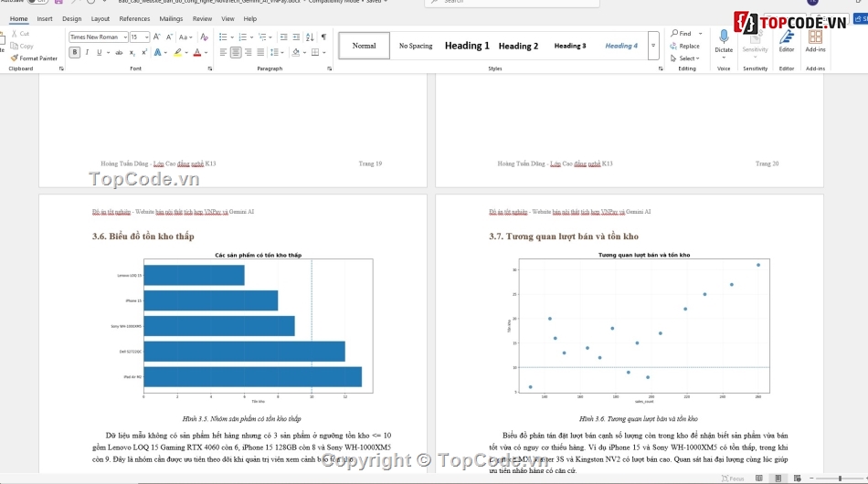Open the References tab
Screen dimensions: 868x484
pyautogui.click(x=134, y=19)
